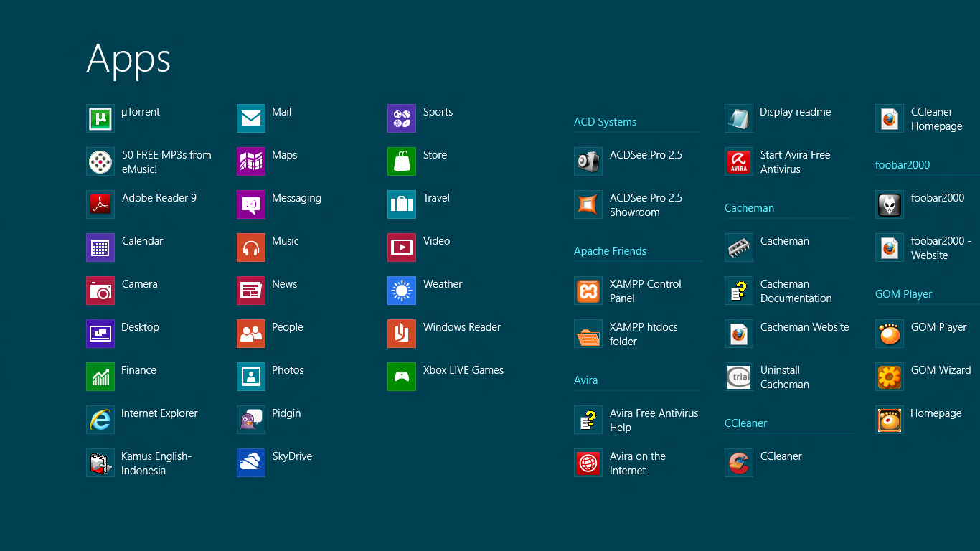Open the Photos app icon

(251, 377)
